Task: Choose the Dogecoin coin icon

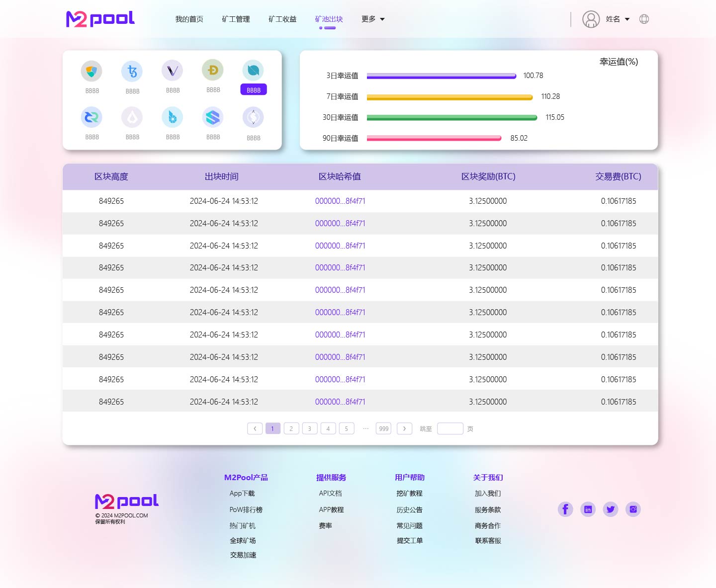Action: click(213, 70)
